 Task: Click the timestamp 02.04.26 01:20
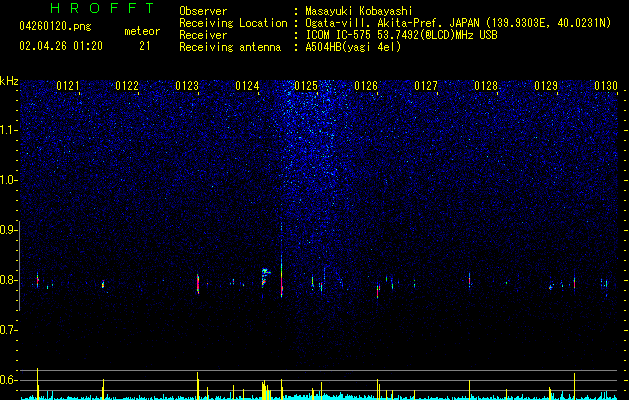coord(61,46)
